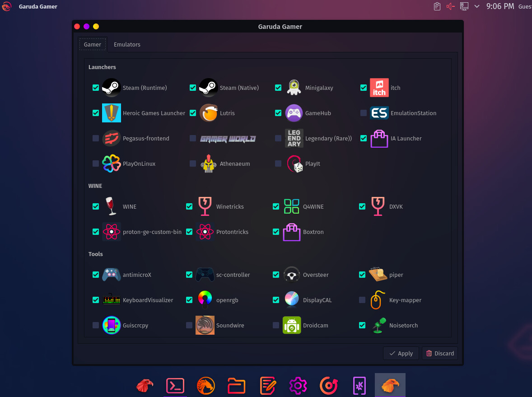Click the Oversteer steering wheel icon
The height and width of the screenshot is (397, 532).
(x=291, y=275)
